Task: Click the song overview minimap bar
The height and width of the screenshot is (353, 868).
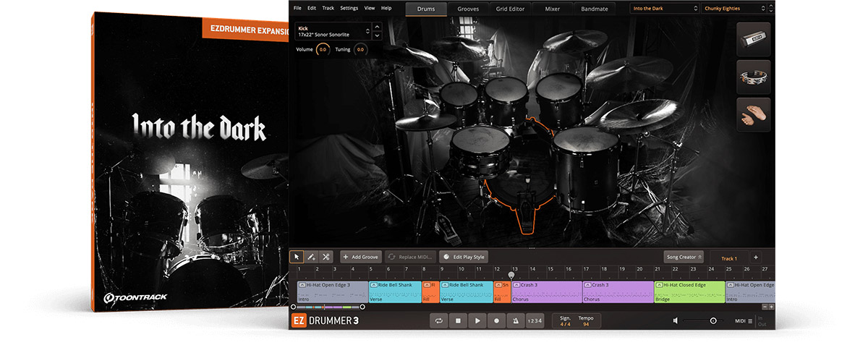Action: (x=328, y=307)
